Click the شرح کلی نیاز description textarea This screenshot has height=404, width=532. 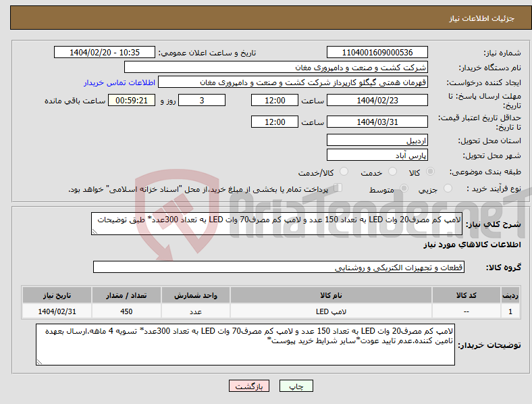pyautogui.click(x=277, y=224)
